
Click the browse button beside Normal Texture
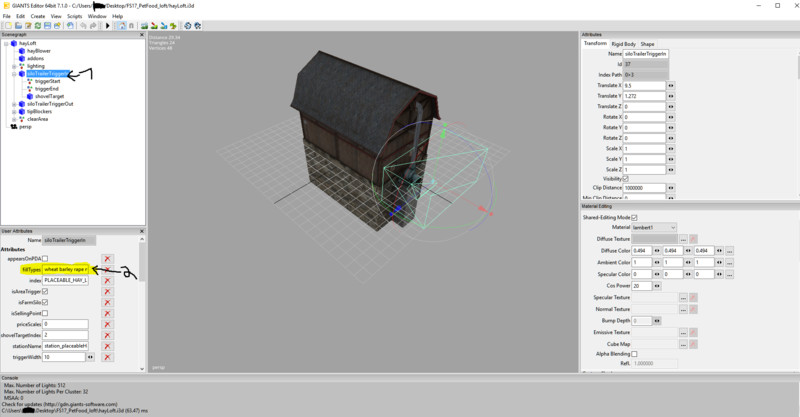(x=683, y=309)
